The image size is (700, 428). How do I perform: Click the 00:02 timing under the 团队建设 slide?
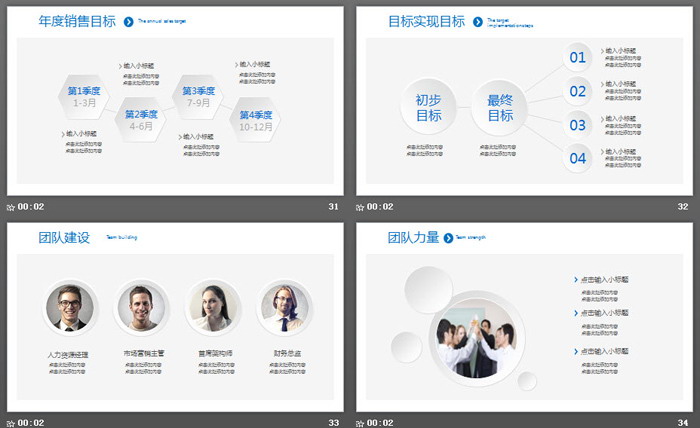click(x=31, y=423)
